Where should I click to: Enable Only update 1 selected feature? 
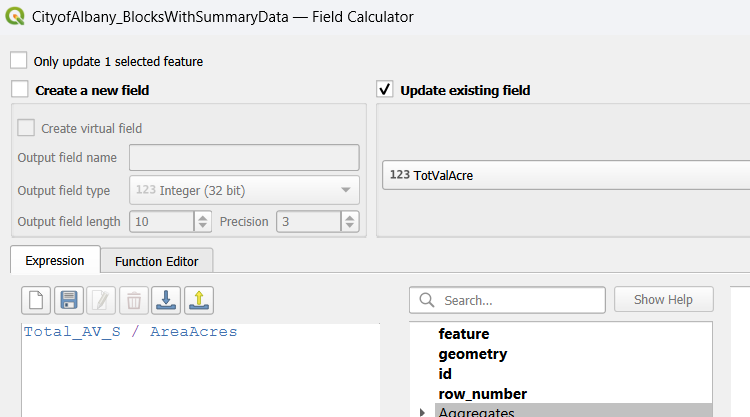coord(19,61)
